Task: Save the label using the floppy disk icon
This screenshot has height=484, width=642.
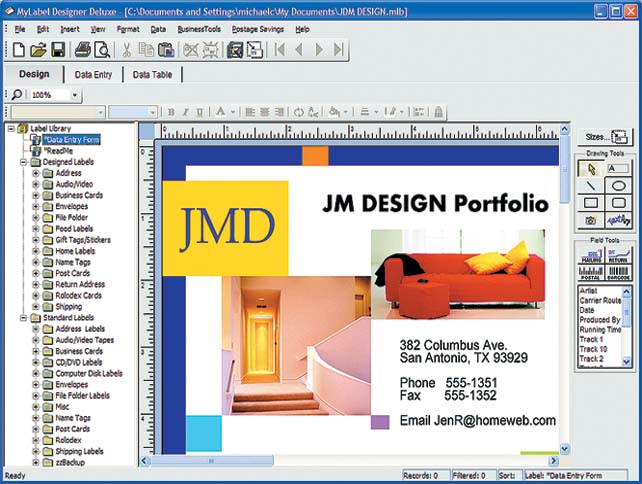Action: pyautogui.click(x=58, y=49)
